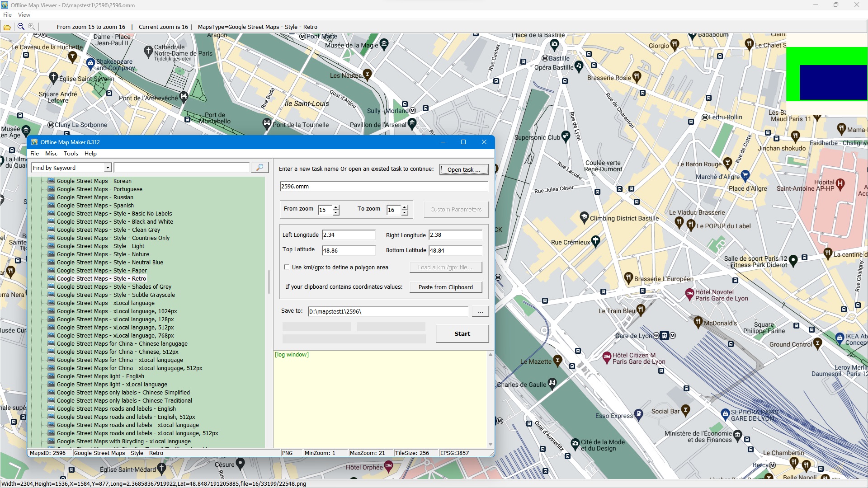Viewport: 868px width, 488px height.
Task: Click the map icon beside 'Google Street Maps light - English'
Action: pyautogui.click(x=51, y=376)
